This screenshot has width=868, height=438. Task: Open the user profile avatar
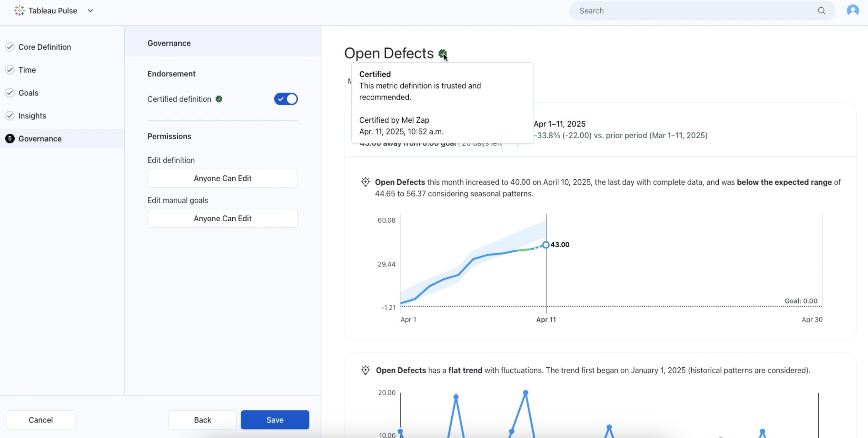[x=852, y=10]
